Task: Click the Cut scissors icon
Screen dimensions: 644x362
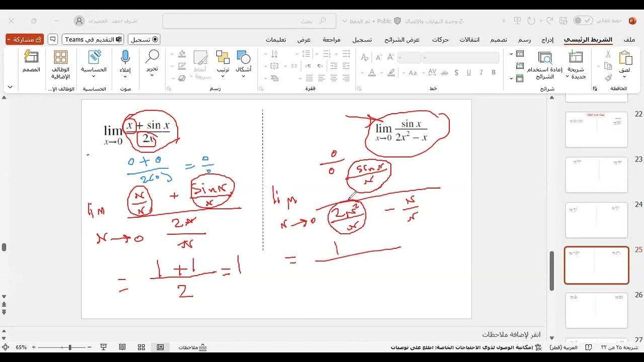Action: point(608,54)
